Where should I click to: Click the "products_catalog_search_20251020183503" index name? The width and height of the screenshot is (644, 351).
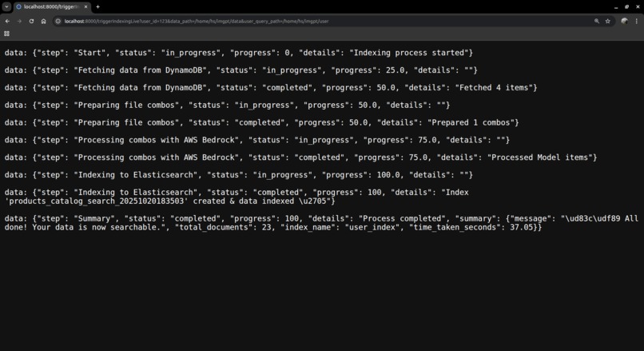[x=97, y=201]
